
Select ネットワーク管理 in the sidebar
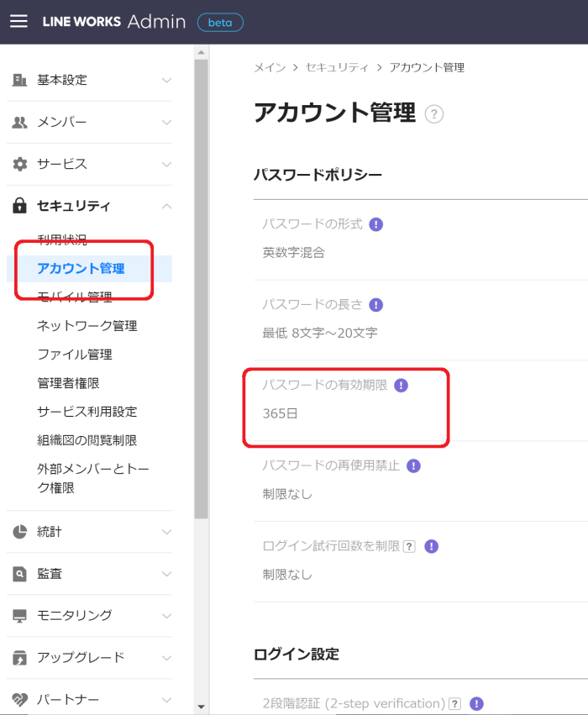coord(87,326)
